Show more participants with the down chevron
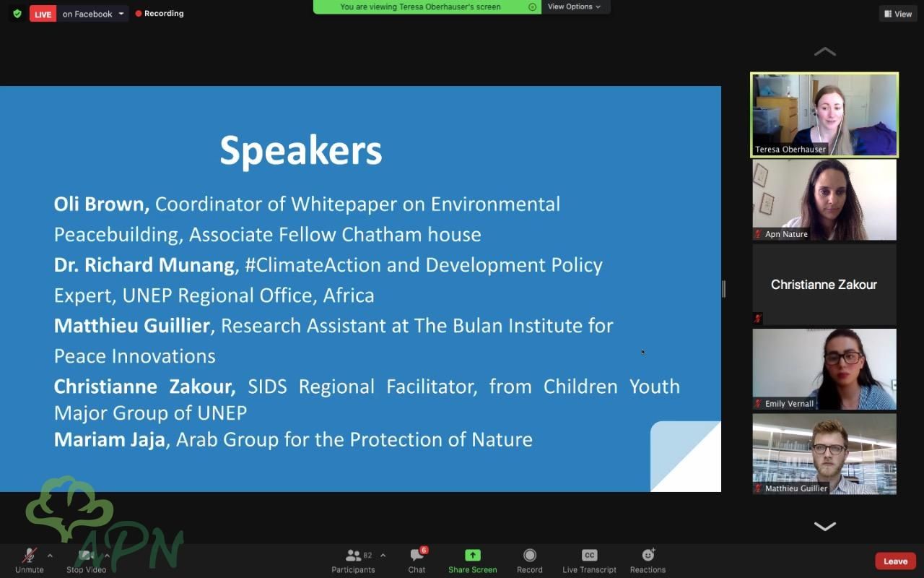The width and height of the screenshot is (924, 578). click(x=824, y=526)
